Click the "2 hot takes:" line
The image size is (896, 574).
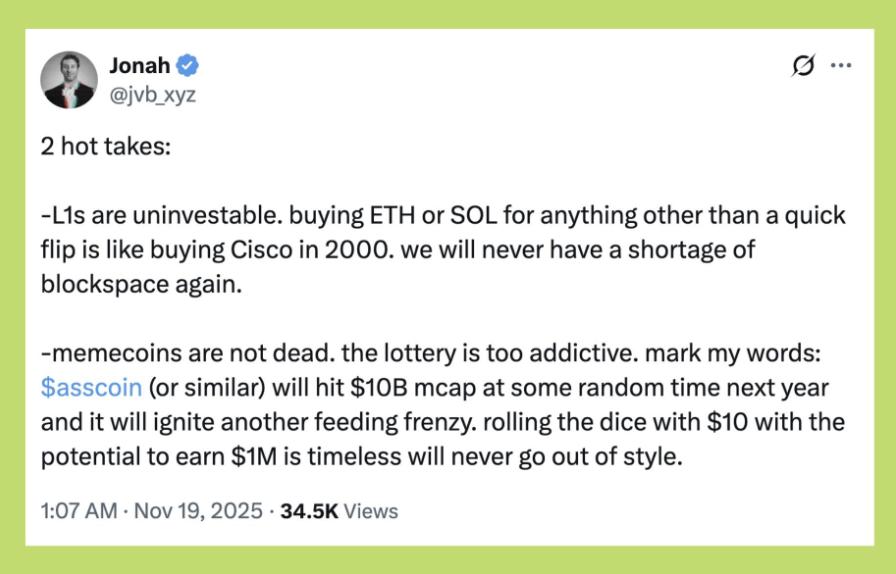(106, 146)
